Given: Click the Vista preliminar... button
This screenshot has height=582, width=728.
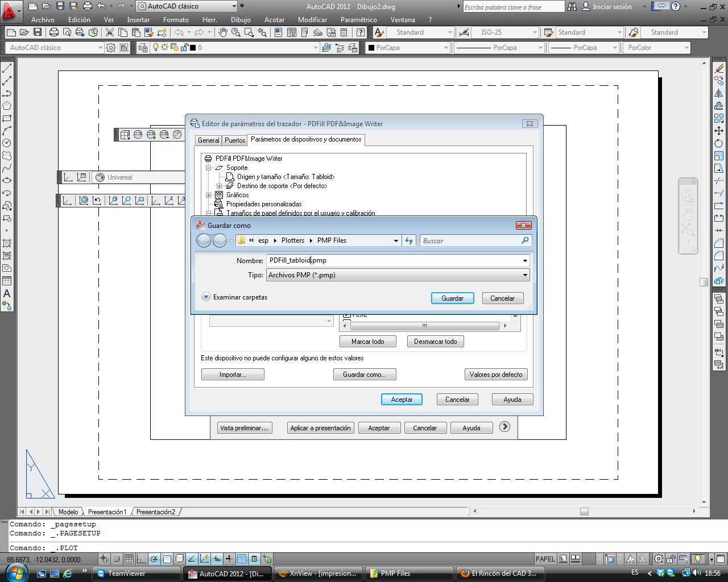Looking at the screenshot, I should (x=243, y=428).
